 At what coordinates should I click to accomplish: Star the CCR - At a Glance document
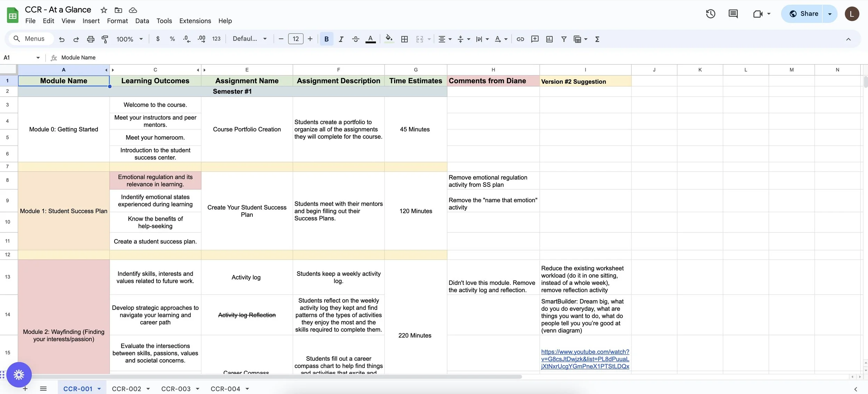(x=103, y=10)
